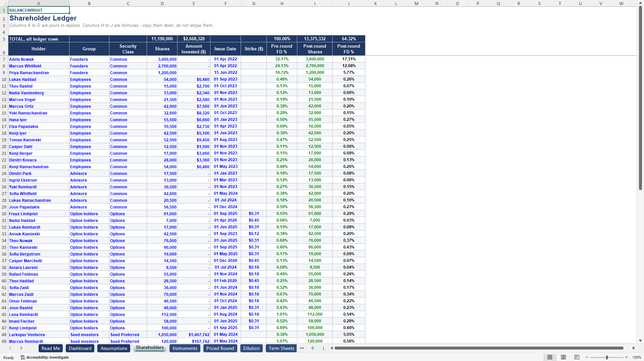Click post-round total 13,375,332 cell
Viewport: 644px width, 361px height.
point(315,39)
